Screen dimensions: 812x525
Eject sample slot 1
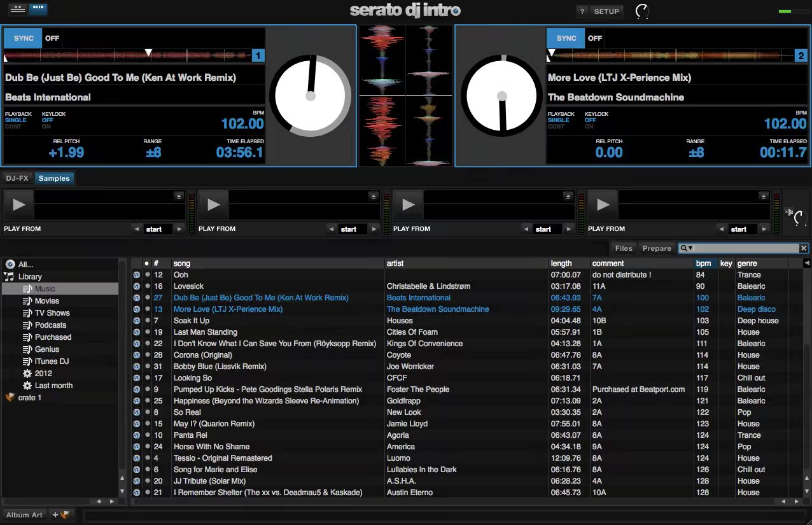[179, 197]
